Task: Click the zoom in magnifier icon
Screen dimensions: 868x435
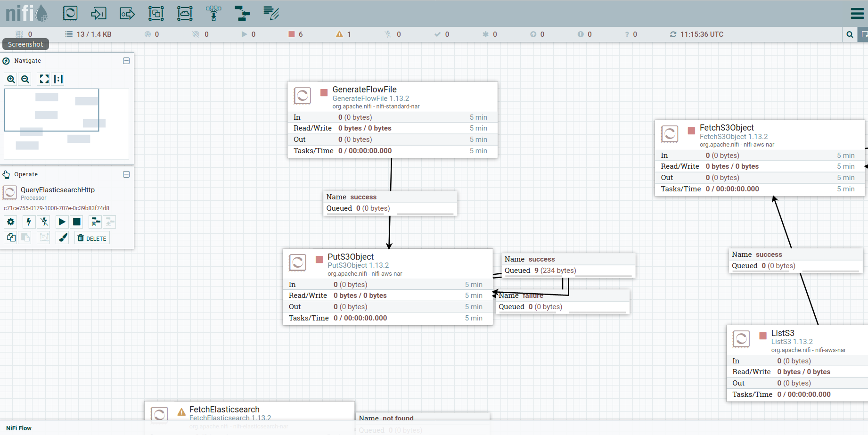Action: pyautogui.click(x=11, y=79)
